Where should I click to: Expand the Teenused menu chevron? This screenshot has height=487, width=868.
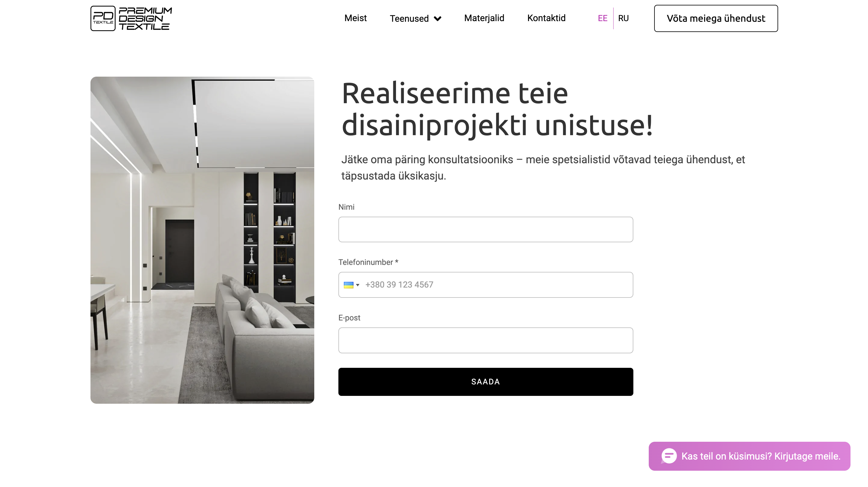(x=437, y=18)
